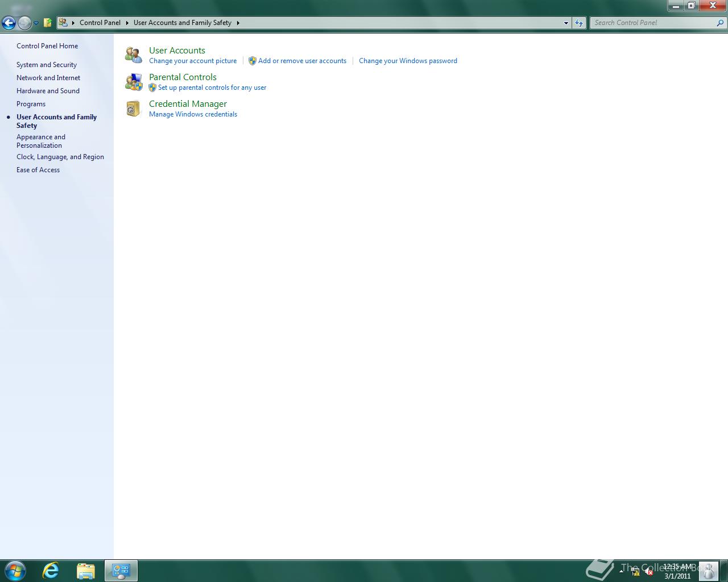Screen dimensions: 728x582
Task: Open the muted volume icon in system tray
Action: 649,571
